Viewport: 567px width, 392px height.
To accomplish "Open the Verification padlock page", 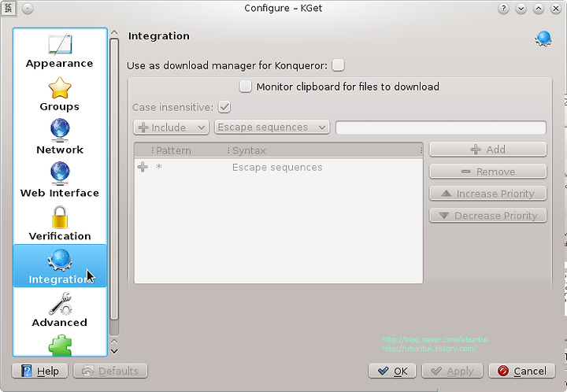I will [x=60, y=223].
